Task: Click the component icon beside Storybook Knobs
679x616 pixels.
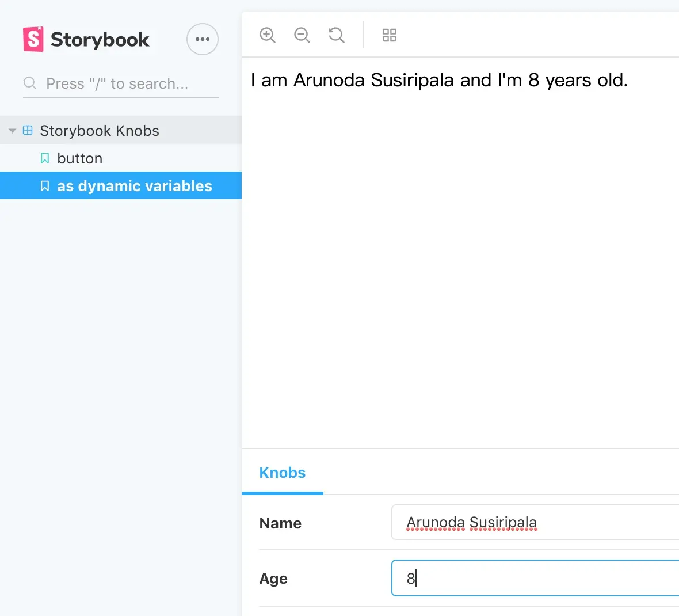Action: pyautogui.click(x=28, y=131)
